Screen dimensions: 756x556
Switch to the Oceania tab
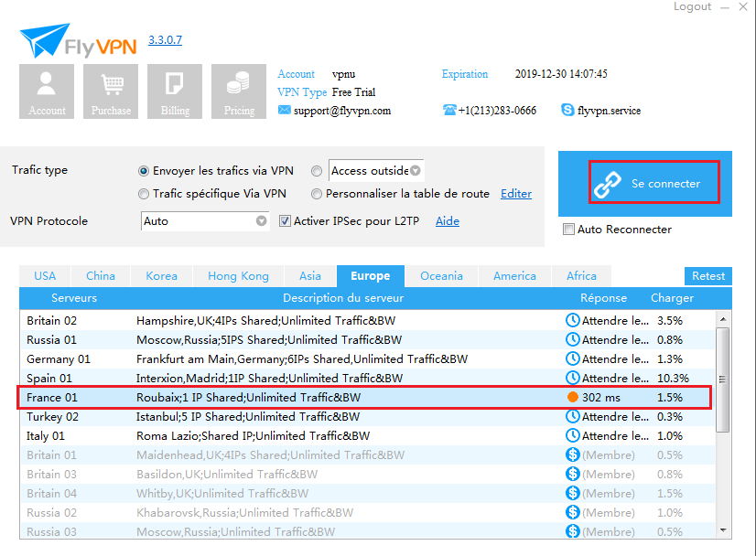tap(441, 276)
